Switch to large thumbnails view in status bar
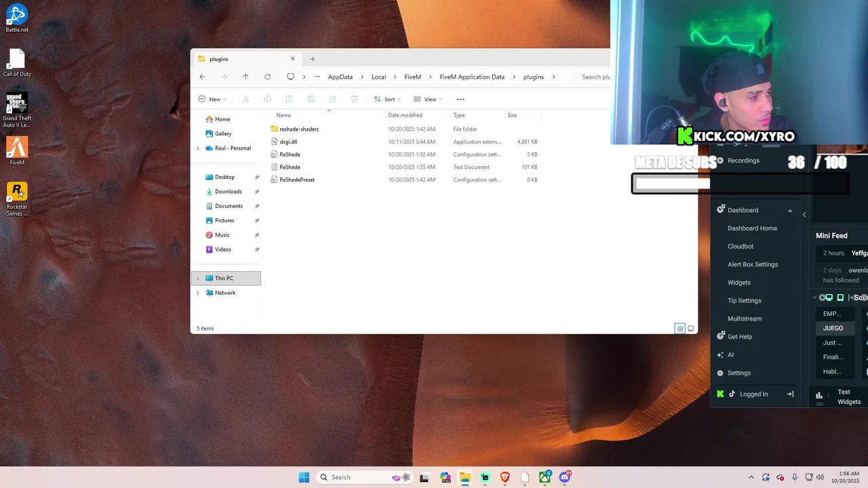868x488 pixels. (691, 329)
